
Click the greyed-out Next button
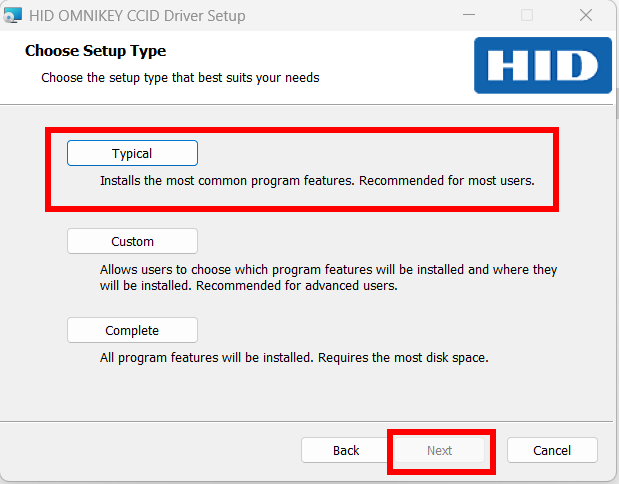pos(439,450)
